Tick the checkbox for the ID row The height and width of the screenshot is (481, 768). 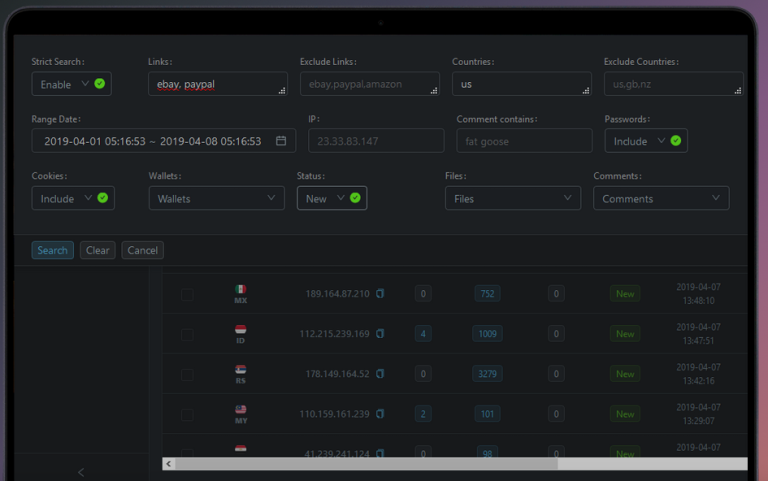click(x=187, y=335)
